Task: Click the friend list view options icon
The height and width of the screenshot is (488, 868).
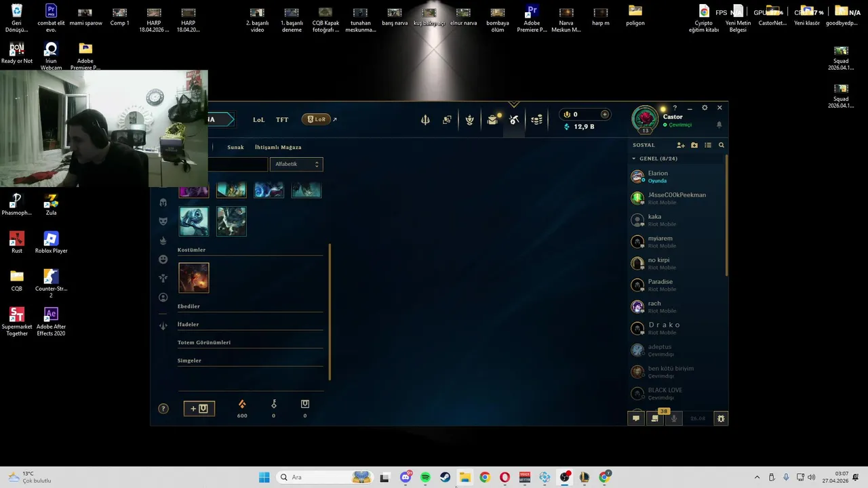Action: 708,145
